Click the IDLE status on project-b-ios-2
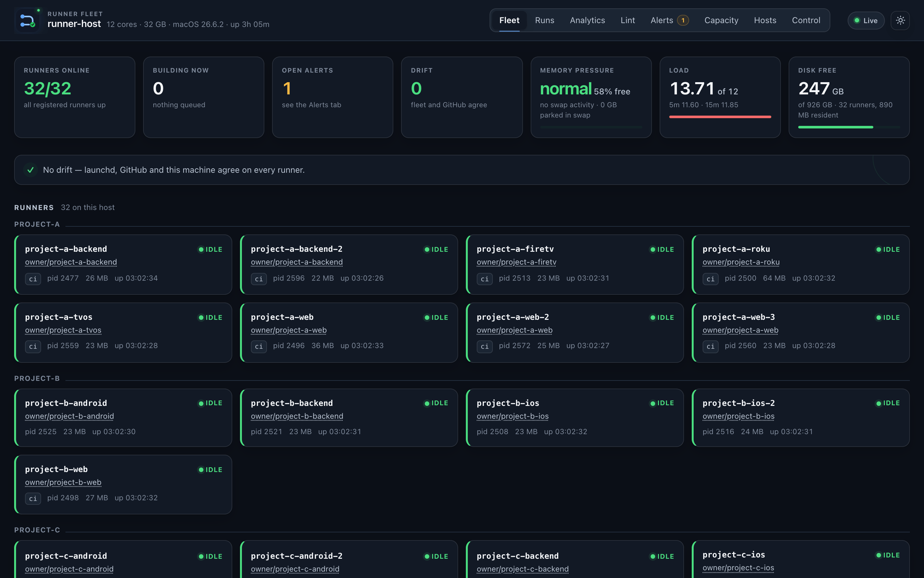This screenshot has width=924, height=578. tap(888, 403)
